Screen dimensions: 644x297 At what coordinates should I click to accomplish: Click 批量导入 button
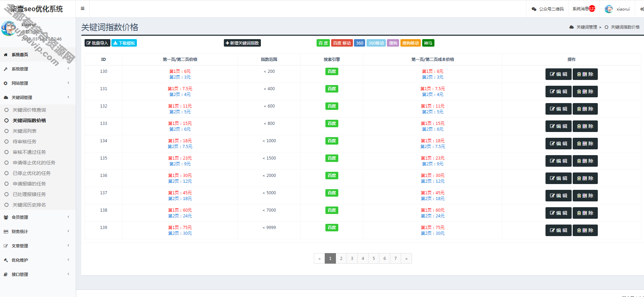pyautogui.click(x=97, y=43)
